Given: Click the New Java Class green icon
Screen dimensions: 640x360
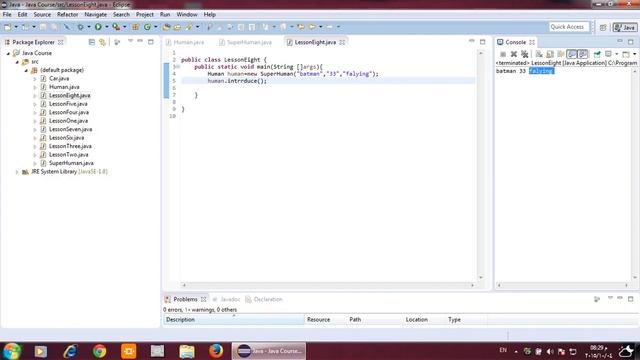Looking at the screenshot, I should coord(147,27).
